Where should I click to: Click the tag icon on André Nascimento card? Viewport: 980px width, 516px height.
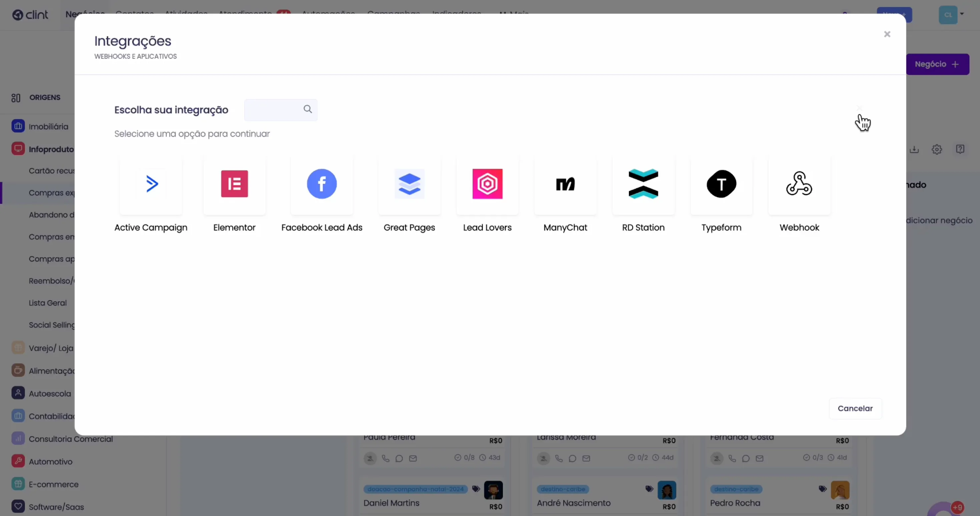coord(649,489)
